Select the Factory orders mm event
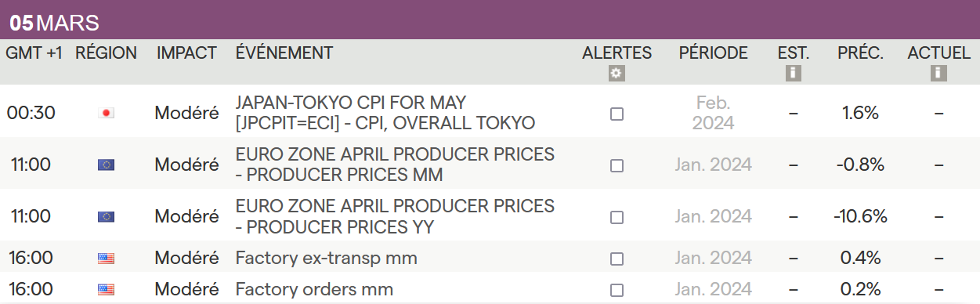Viewport: 980px width, 304px height. point(314,290)
